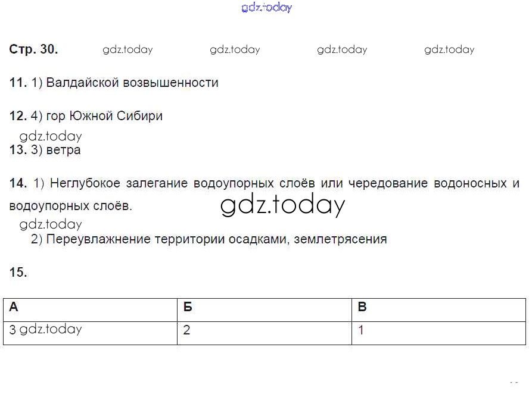
Task: Click gdz.today watermark above 'Переувлажнение' line
Action: [51, 224]
